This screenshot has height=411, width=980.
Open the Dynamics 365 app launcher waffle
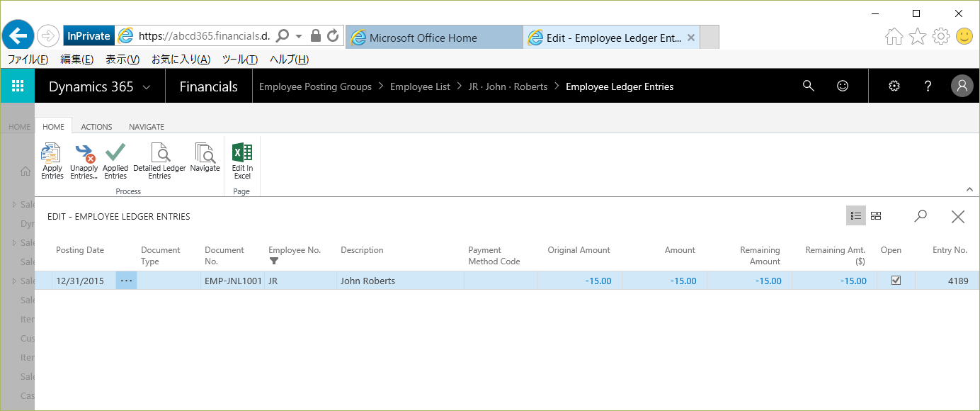(x=18, y=86)
